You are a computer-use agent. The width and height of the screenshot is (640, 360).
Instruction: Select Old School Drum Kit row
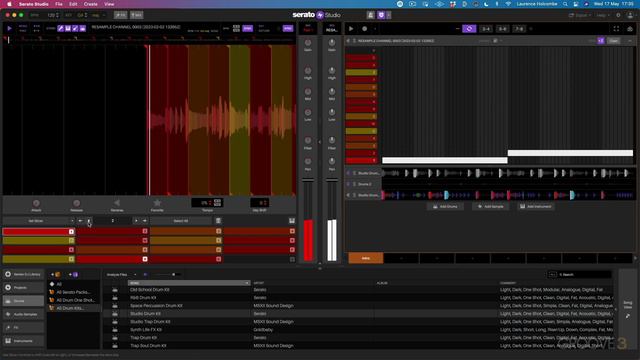tap(358, 290)
